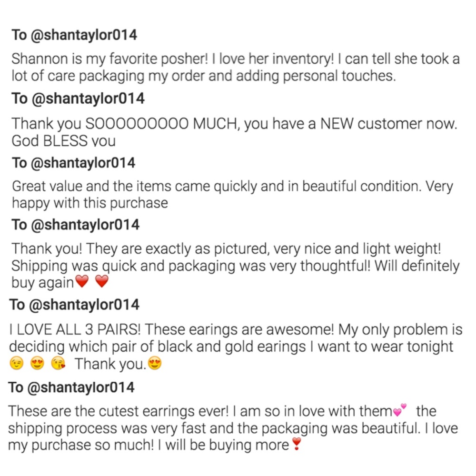Select the "They are exactly as pictured" review
This screenshot has width=476, height=476.
tap(233, 265)
